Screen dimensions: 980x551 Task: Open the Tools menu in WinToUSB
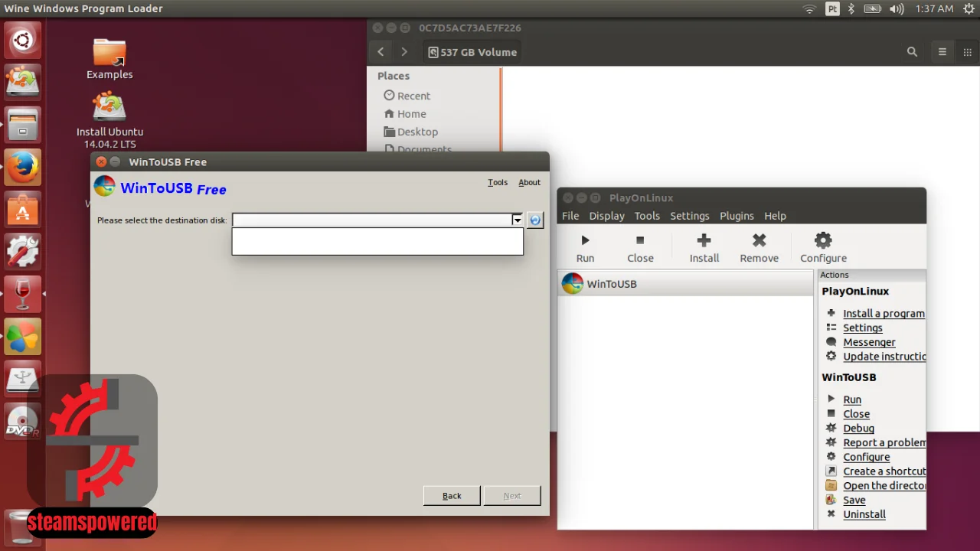point(498,182)
